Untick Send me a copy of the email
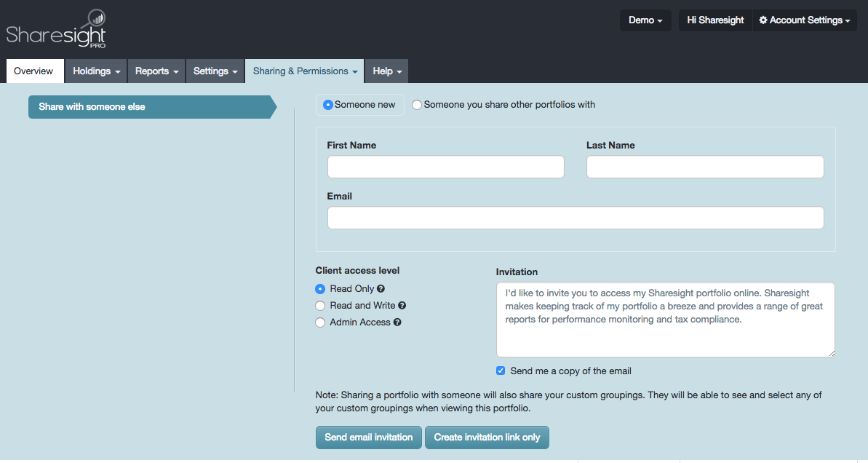868x463 pixels. pyautogui.click(x=501, y=371)
